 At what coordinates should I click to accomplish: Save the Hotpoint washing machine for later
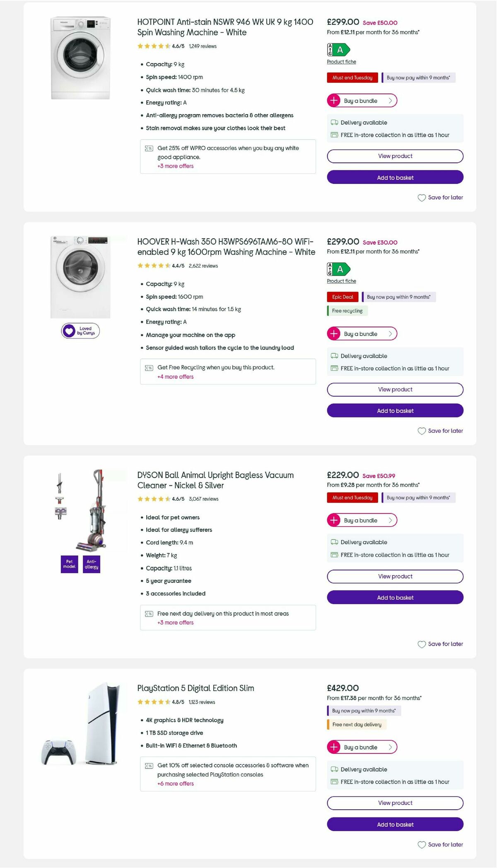click(x=440, y=198)
